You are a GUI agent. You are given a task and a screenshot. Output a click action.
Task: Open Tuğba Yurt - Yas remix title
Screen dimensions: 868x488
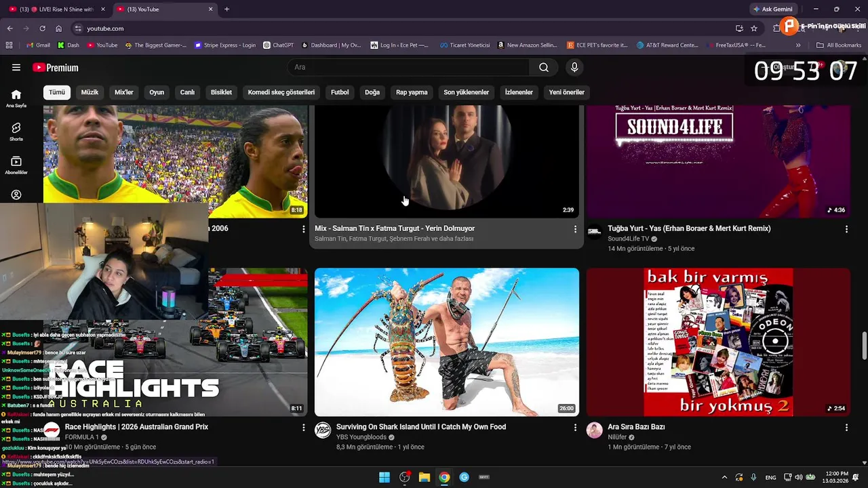tap(689, 228)
